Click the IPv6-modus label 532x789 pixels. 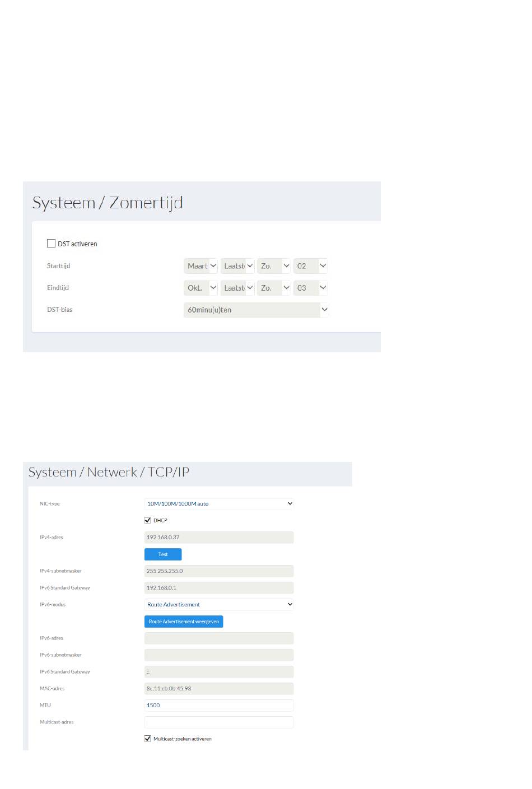[53, 605]
